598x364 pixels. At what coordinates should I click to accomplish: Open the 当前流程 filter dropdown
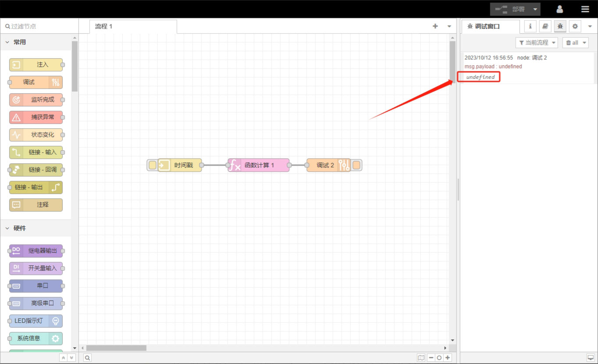(537, 42)
